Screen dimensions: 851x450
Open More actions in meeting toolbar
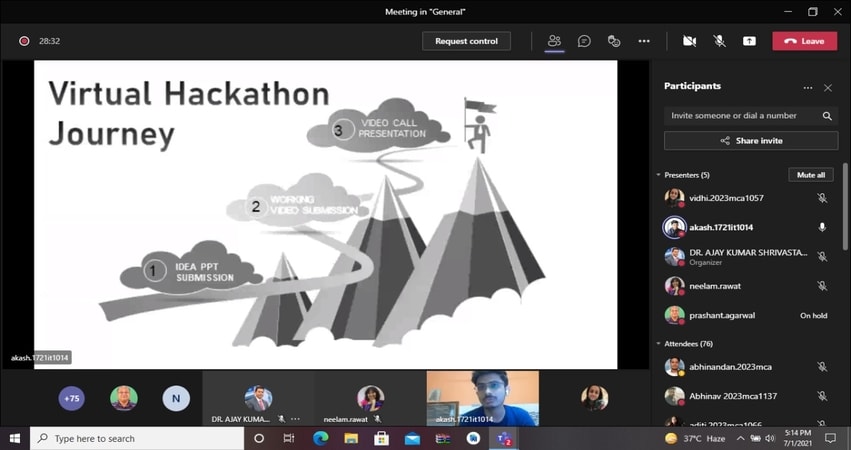(644, 41)
